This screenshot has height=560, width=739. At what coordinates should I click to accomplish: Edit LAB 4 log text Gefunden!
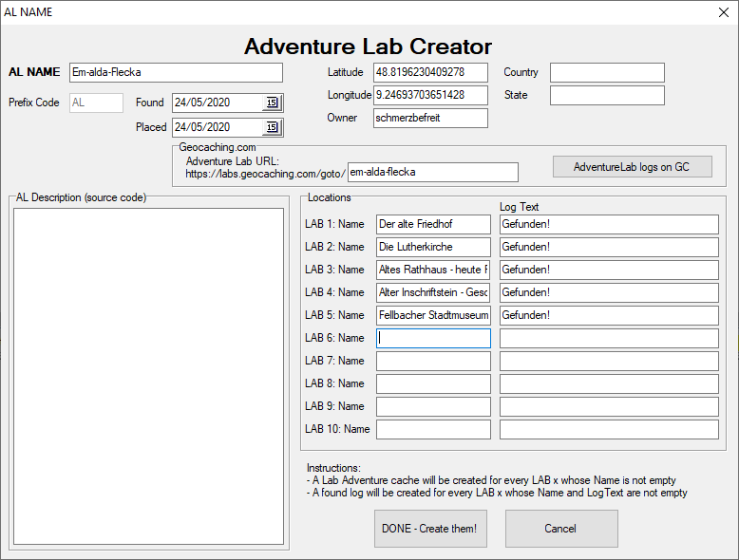609,292
